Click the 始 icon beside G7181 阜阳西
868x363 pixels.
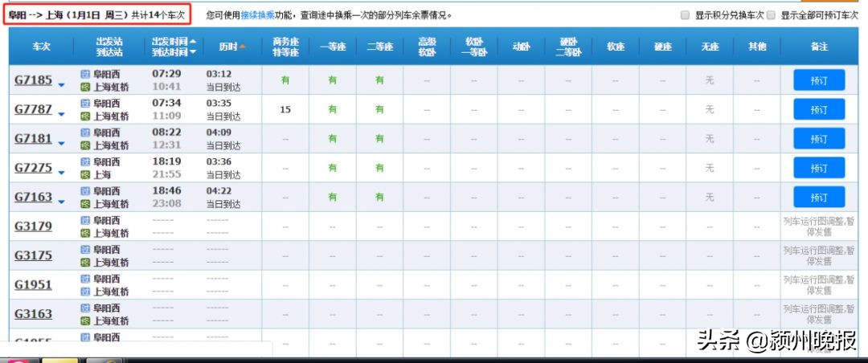84,133
